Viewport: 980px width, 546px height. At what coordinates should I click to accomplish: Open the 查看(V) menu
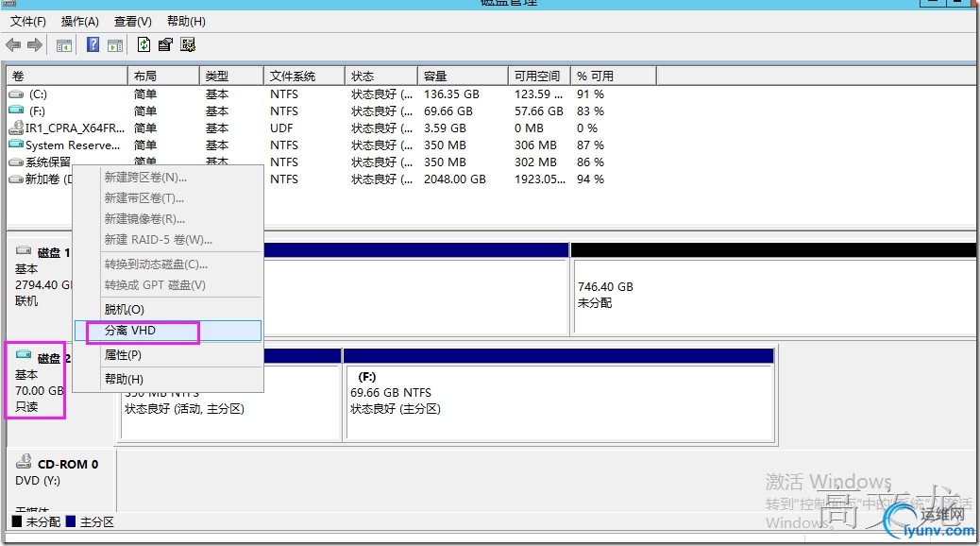click(132, 22)
